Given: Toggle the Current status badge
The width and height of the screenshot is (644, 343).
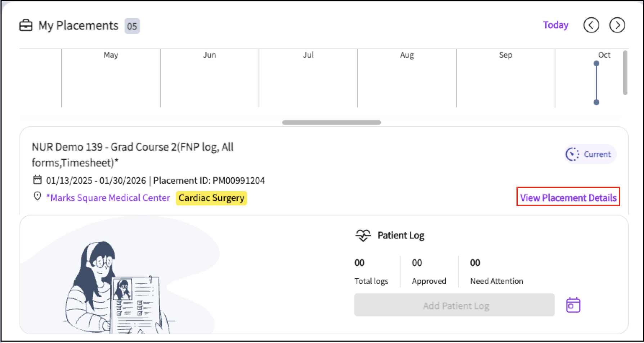Looking at the screenshot, I should (x=590, y=154).
